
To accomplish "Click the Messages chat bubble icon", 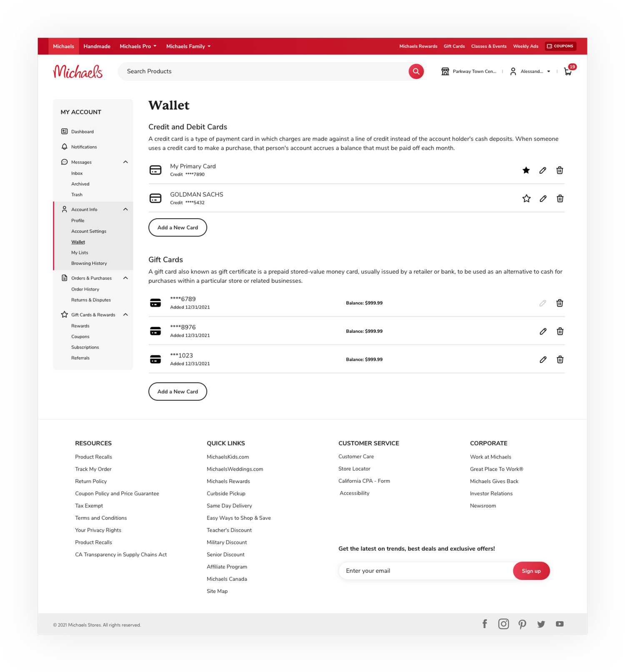I will (x=64, y=162).
